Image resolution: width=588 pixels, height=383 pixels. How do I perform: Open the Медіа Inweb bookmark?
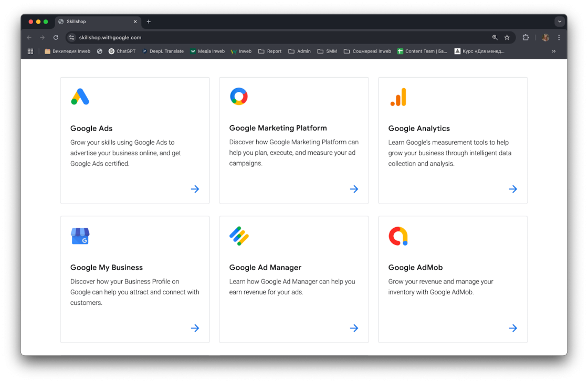(x=207, y=51)
